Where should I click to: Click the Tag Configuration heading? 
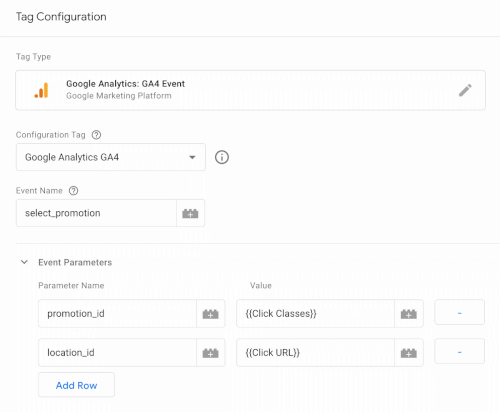pos(61,17)
